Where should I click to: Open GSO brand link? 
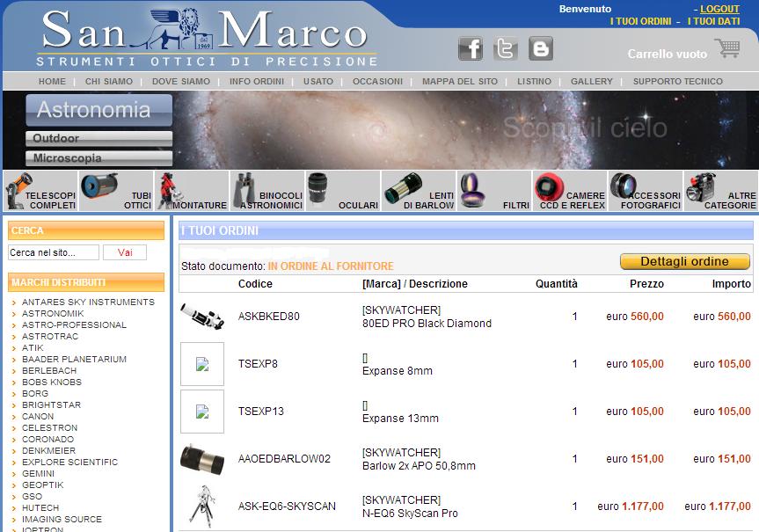point(32,496)
